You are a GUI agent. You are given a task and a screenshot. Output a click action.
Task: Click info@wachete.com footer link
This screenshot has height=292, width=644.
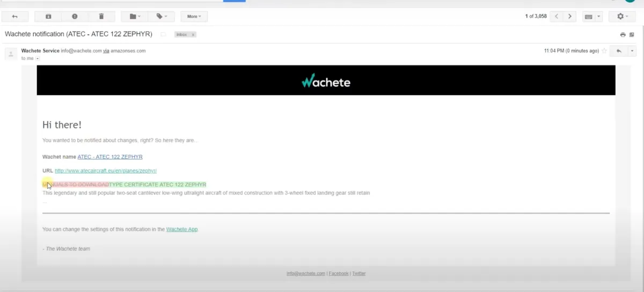point(306,273)
